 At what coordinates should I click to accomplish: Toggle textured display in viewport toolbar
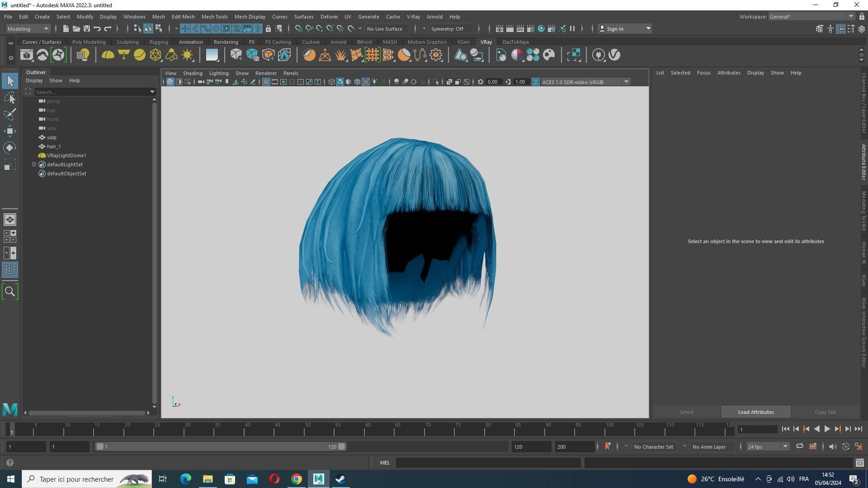[x=366, y=82]
